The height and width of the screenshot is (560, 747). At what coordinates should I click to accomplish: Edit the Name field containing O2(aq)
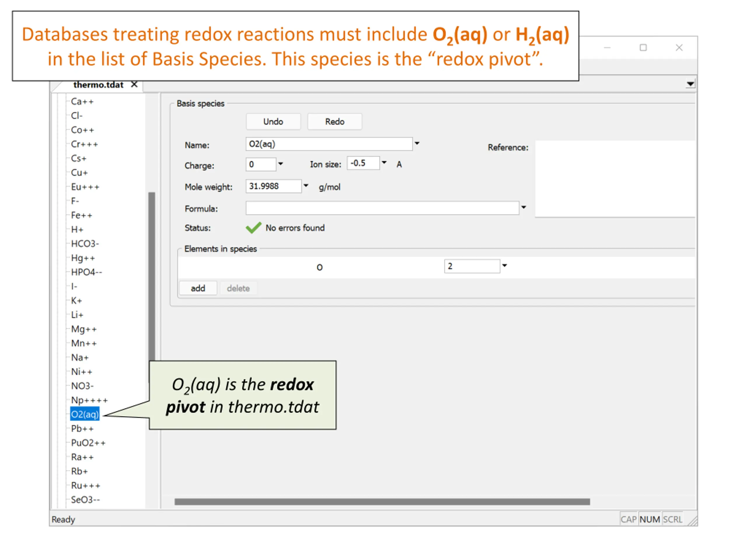coord(329,144)
